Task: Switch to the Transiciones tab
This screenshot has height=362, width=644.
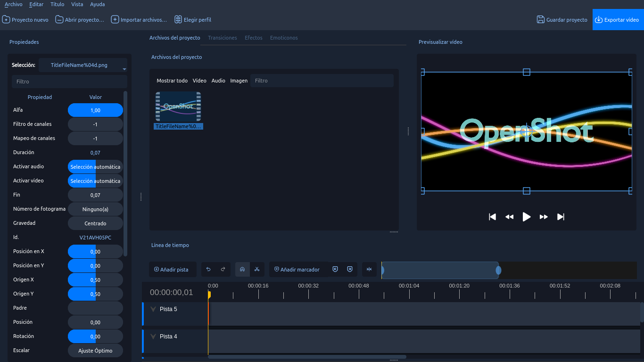Action: coord(223,38)
